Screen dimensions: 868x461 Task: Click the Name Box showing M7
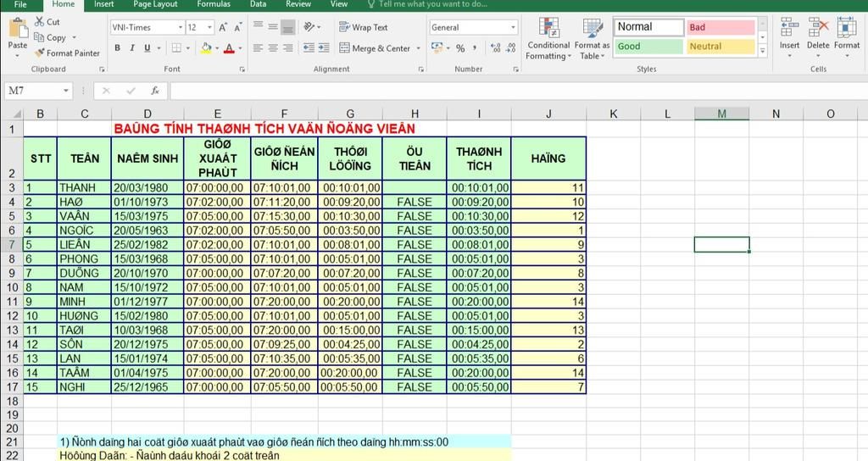point(39,91)
